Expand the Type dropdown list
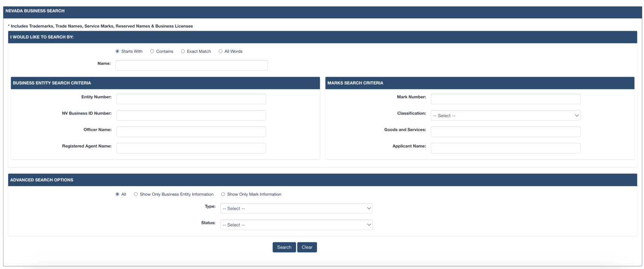Image resolution: width=644 pixels, height=269 pixels. point(296,208)
